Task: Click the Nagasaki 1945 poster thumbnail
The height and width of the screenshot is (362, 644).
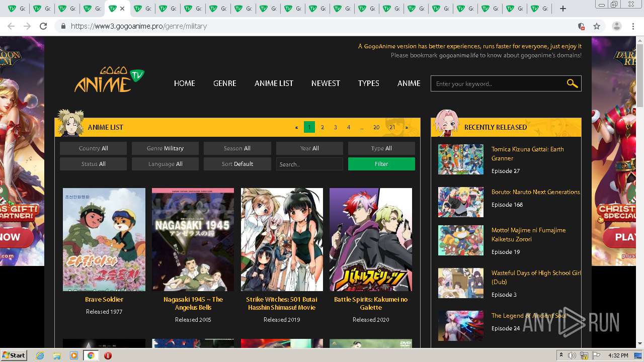Action: (193, 239)
